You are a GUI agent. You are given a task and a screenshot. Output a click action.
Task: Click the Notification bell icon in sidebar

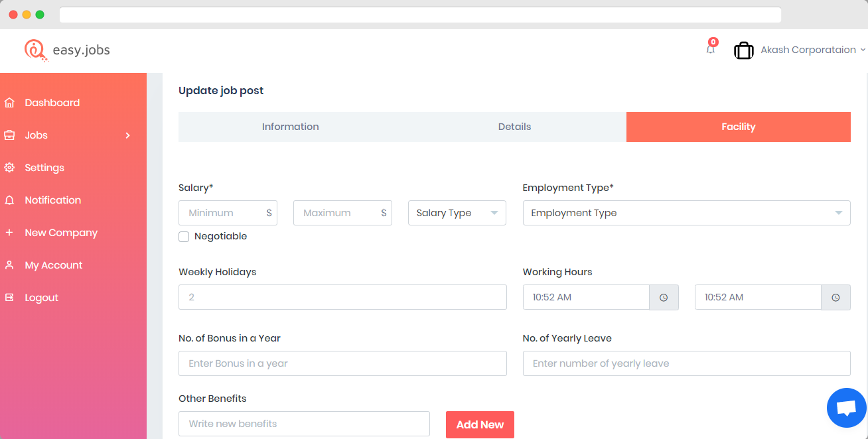point(9,200)
